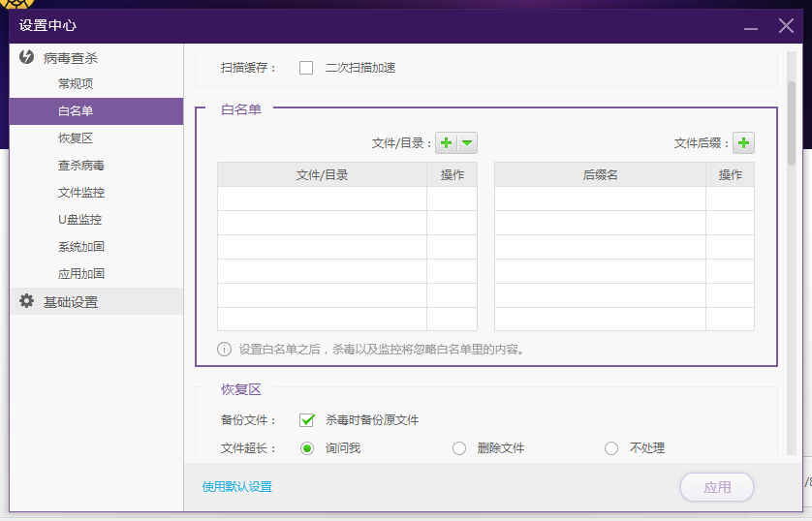This screenshot has height=521, width=812.
Task: Select the 不处理 radio option
Action: tap(611, 448)
